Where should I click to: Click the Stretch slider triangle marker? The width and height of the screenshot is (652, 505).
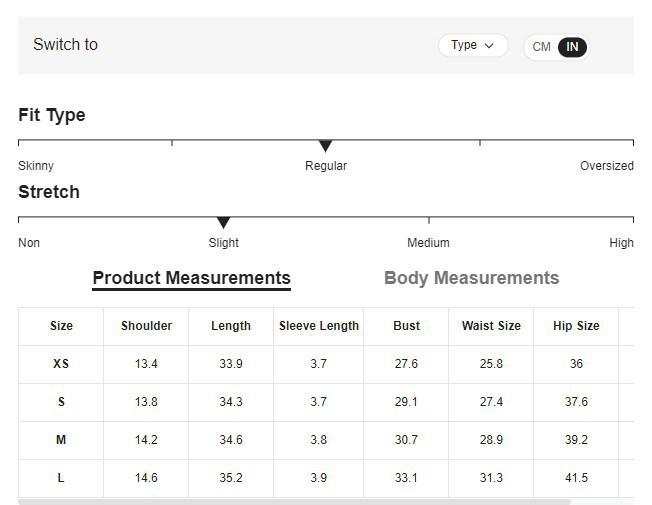[x=224, y=223]
